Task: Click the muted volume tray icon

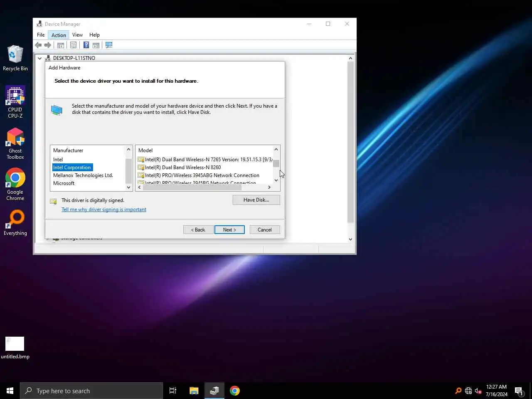Action: tap(478, 391)
